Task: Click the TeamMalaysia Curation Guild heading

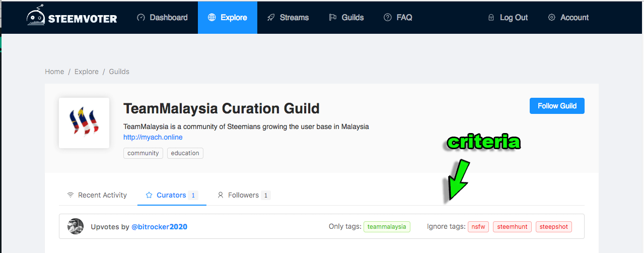Action: point(222,108)
